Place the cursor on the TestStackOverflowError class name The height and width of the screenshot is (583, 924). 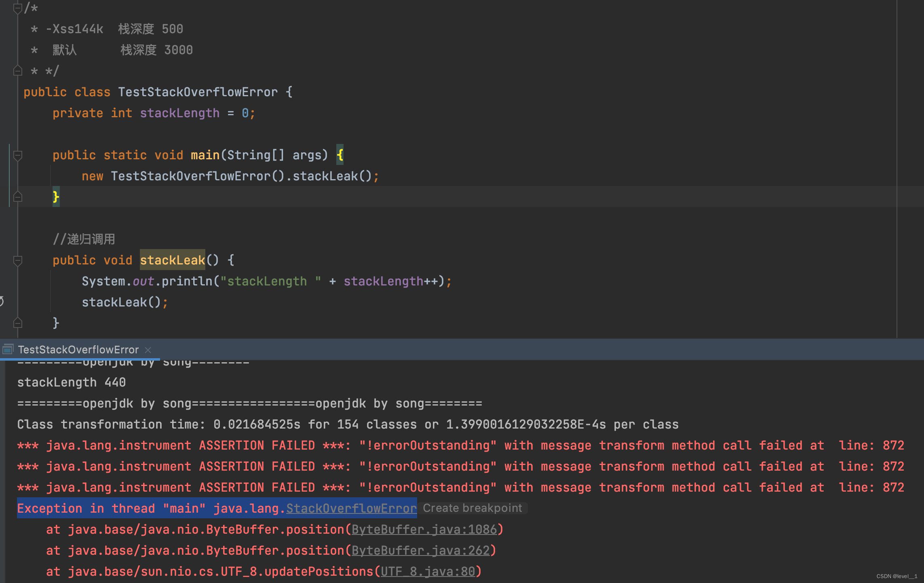click(198, 92)
